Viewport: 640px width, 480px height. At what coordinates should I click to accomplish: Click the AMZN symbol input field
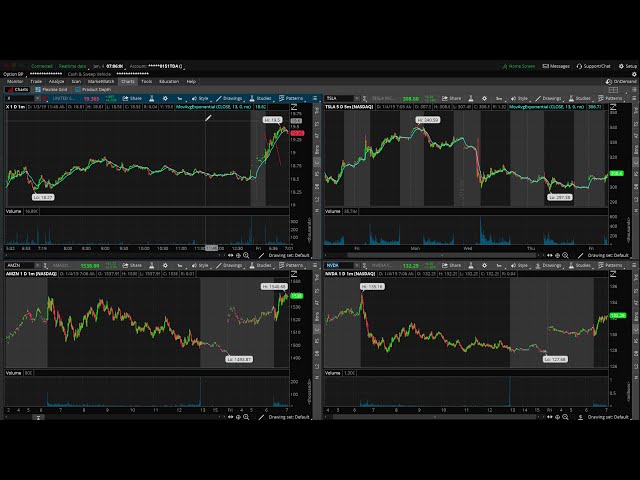[x=22, y=265]
